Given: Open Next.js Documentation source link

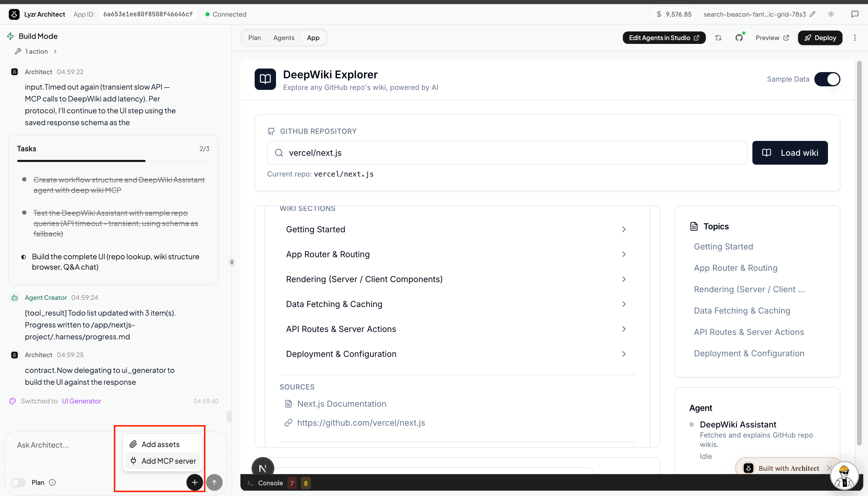Looking at the screenshot, I should tap(342, 404).
